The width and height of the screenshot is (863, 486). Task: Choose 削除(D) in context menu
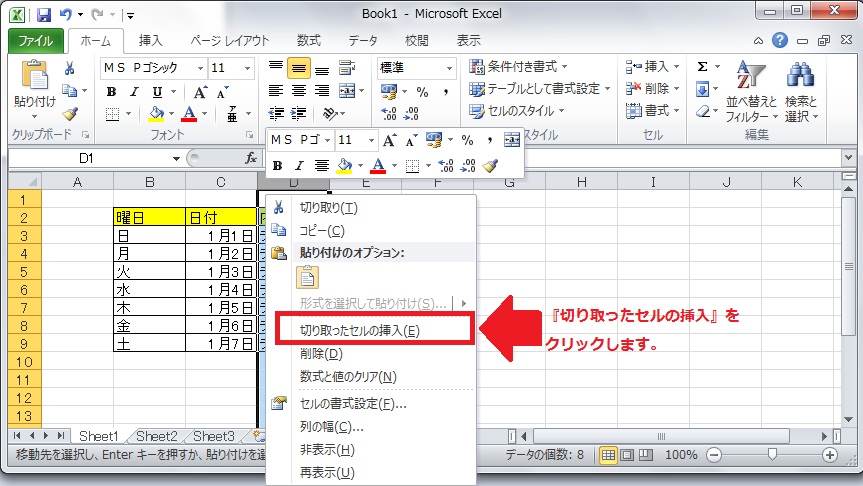tap(321, 354)
